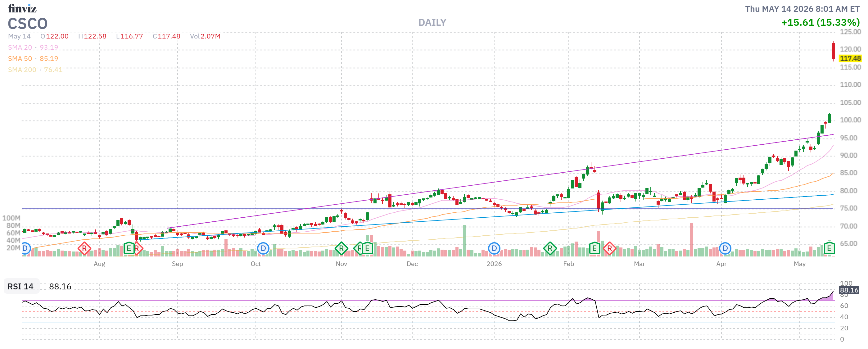This screenshot has width=868, height=349.
Task: Click the SMA 20 indicator legend
Action: 33,48
